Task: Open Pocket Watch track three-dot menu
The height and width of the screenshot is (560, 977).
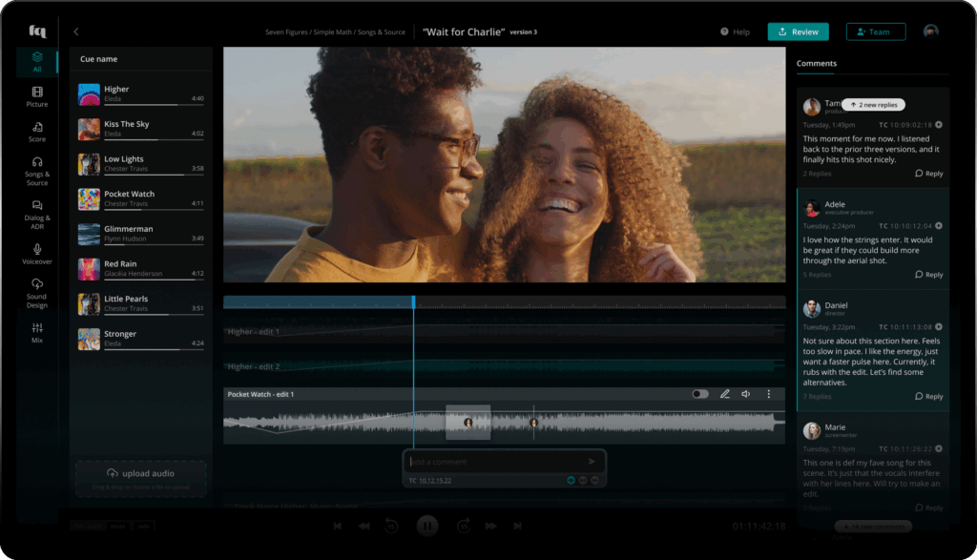Action: point(769,394)
